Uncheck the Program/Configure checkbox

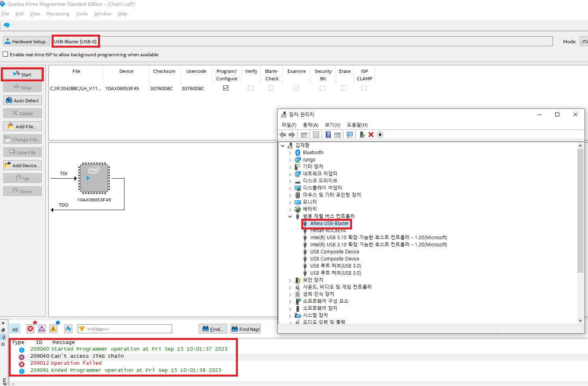point(226,88)
